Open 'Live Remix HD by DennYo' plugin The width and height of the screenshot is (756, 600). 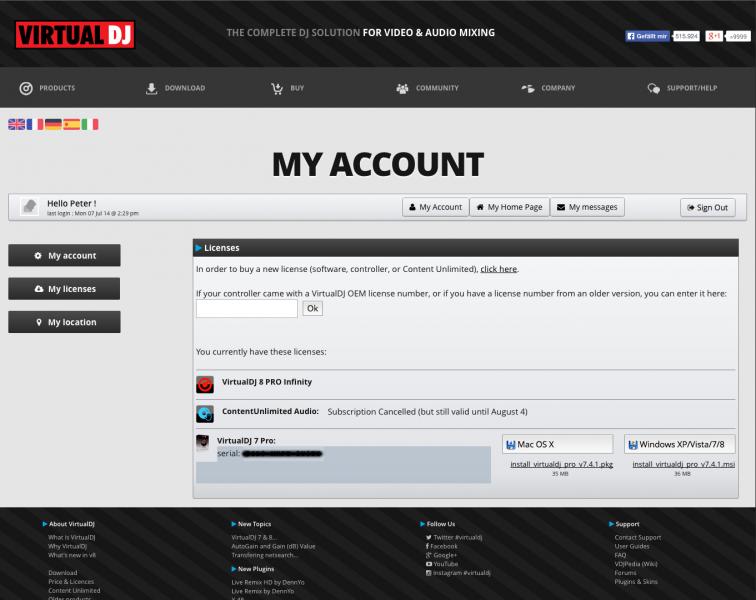[268, 582]
